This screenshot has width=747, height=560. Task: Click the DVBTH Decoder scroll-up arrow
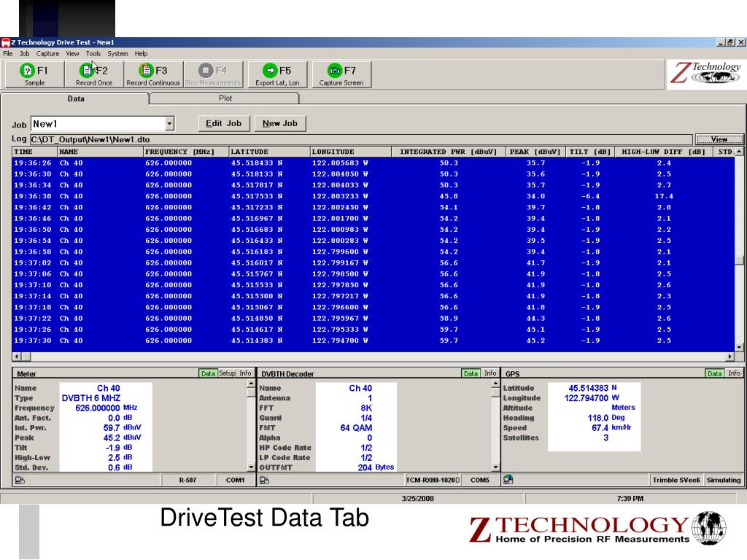point(495,384)
